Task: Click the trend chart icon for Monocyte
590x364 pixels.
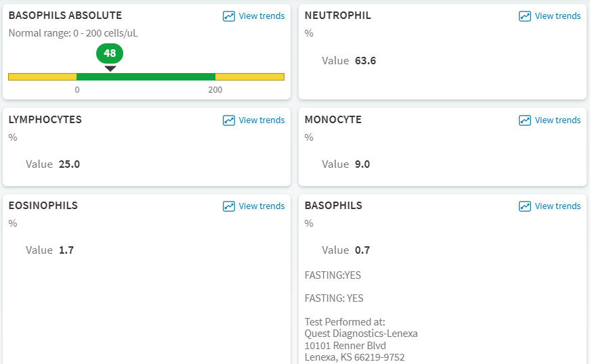Action: 525,120
